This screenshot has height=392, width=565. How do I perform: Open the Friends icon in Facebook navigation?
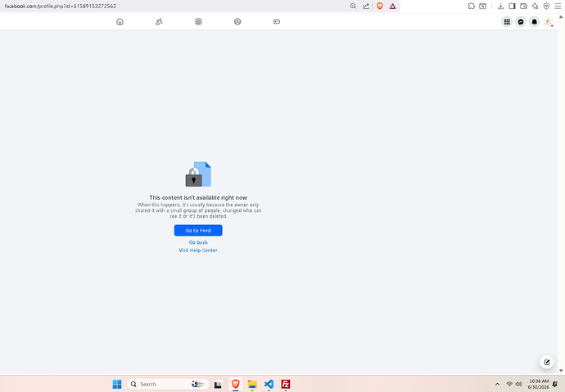point(159,21)
